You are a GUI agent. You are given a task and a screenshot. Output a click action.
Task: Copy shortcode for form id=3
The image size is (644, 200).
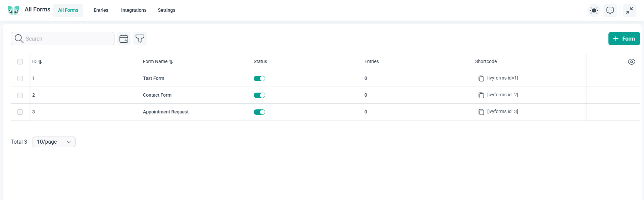click(x=481, y=112)
